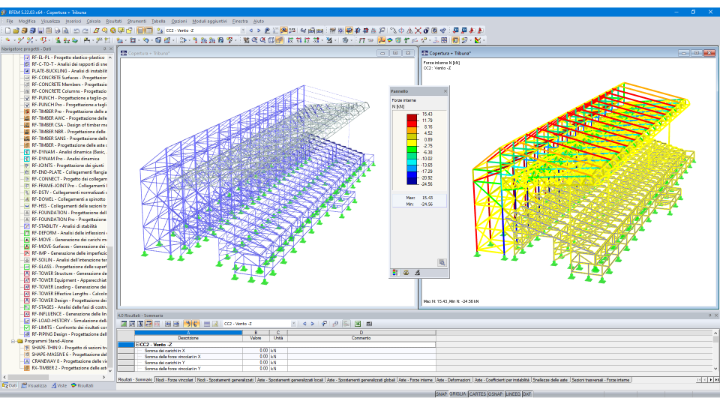Open the color scale tab icon in Pannello
The width and height of the screenshot is (720, 405).
point(395,273)
